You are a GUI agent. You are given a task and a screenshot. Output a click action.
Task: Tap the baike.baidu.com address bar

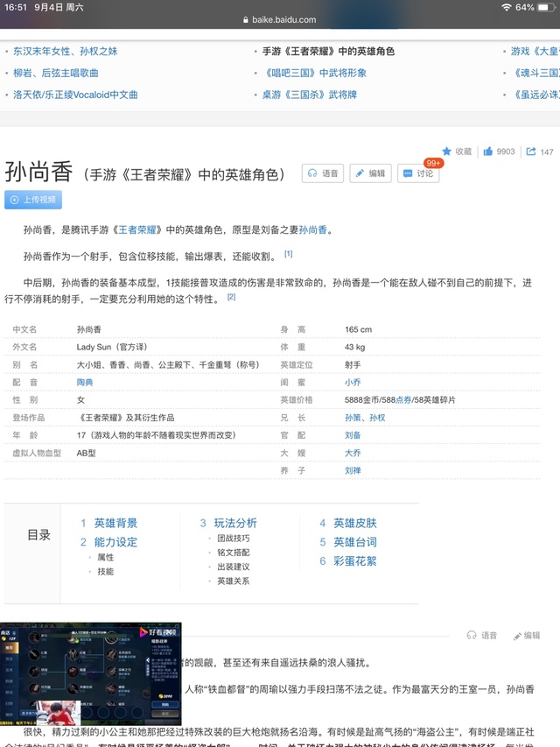pos(279,19)
